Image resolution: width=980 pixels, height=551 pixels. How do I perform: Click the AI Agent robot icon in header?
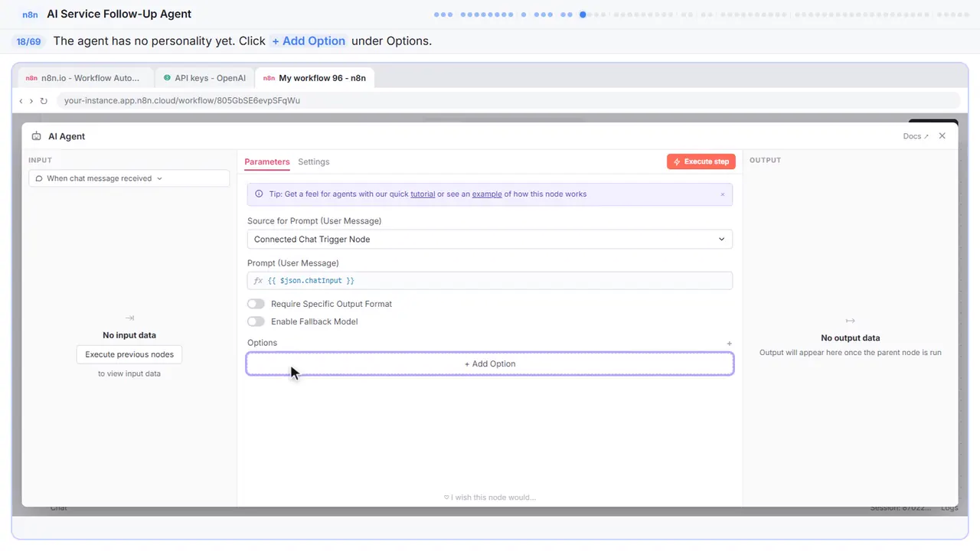(36, 136)
